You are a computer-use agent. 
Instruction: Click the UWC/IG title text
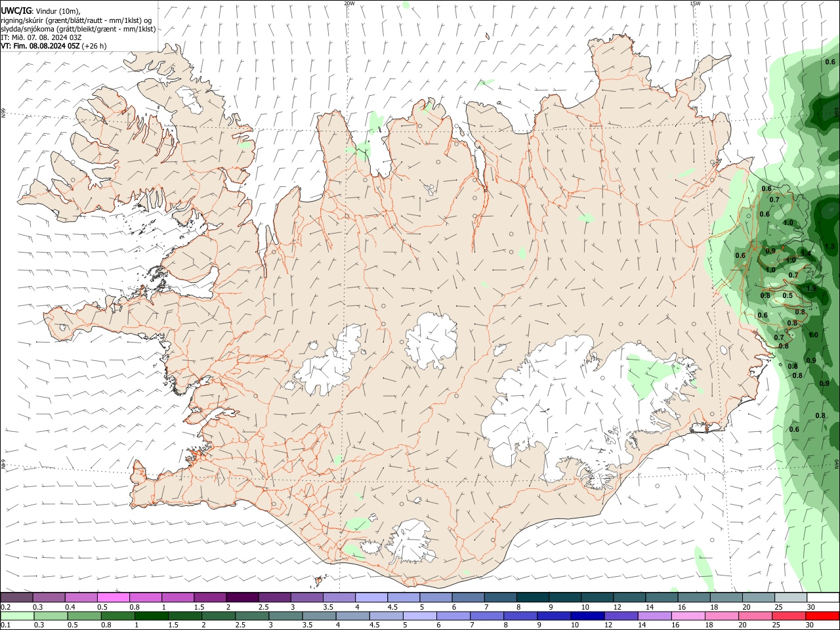pos(16,11)
